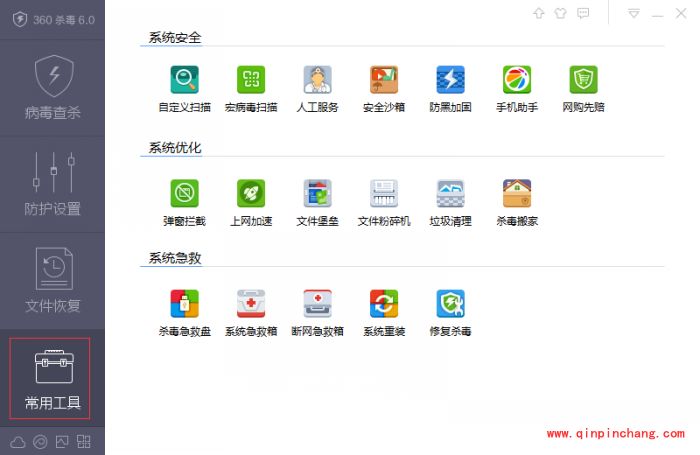Open 自定义扫描 custom scan tool
700x455 pixels.
tap(184, 88)
